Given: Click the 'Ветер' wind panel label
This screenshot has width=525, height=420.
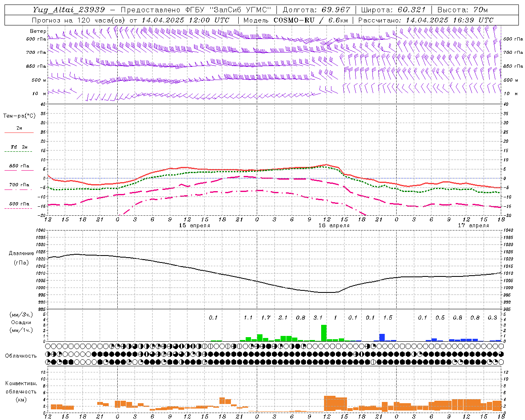Looking at the screenshot, I should coord(38,31).
